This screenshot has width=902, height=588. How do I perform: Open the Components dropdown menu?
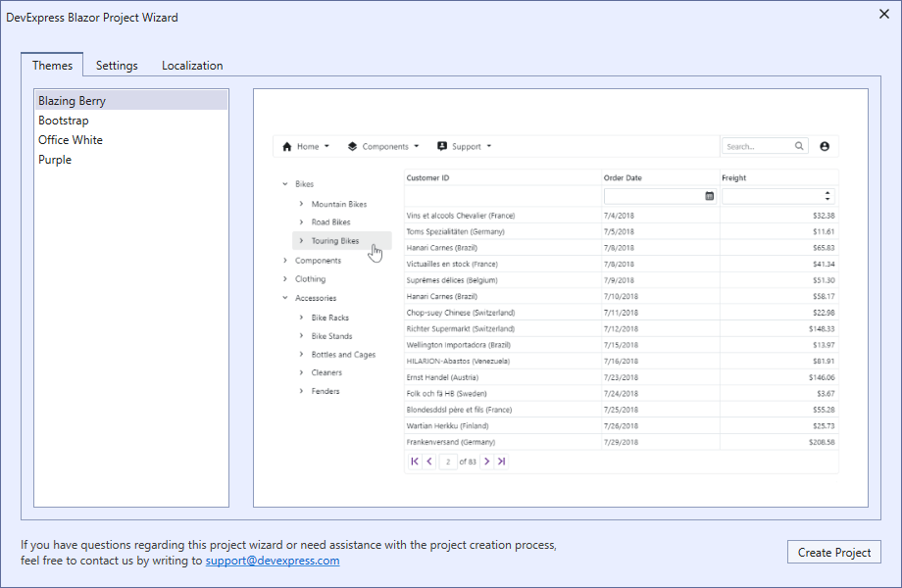(384, 145)
